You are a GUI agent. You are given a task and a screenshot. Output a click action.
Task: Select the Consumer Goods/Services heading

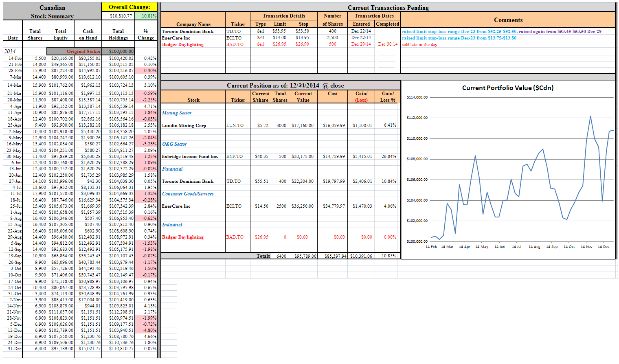pyautogui.click(x=188, y=194)
